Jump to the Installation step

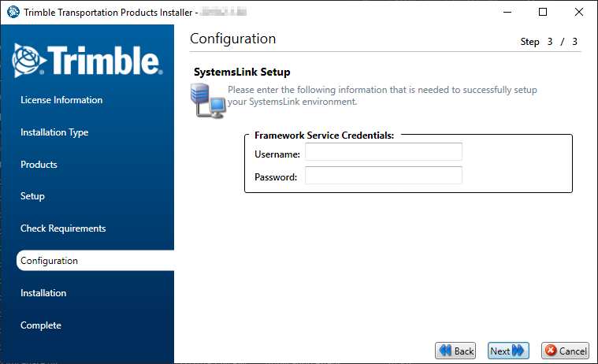[x=43, y=293]
